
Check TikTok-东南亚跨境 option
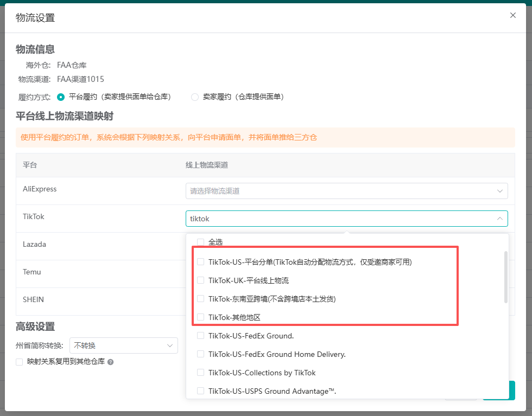200,299
